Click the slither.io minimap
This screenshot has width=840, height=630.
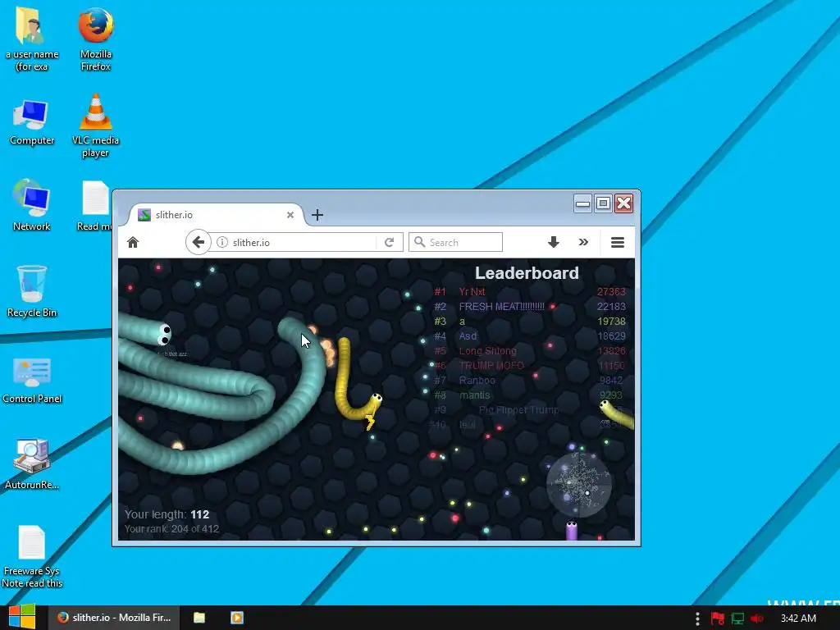[578, 485]
